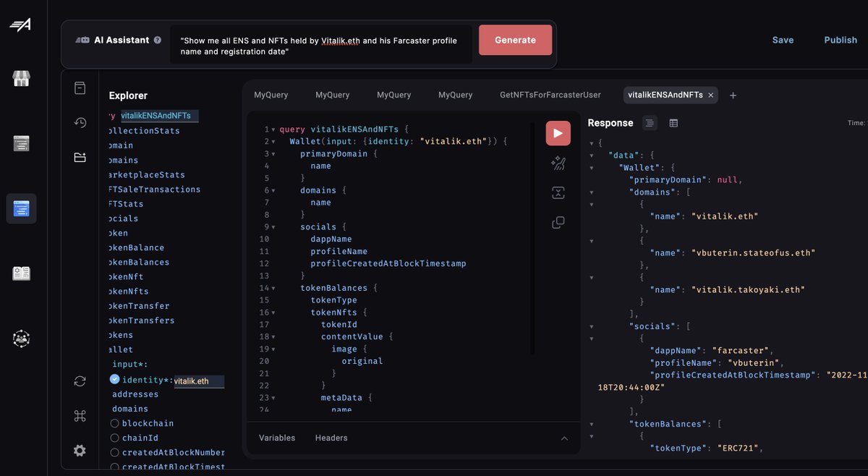868x476 pixels.
Task: Open the marketplace storefront sidebar icon
Action: point(21,78)
